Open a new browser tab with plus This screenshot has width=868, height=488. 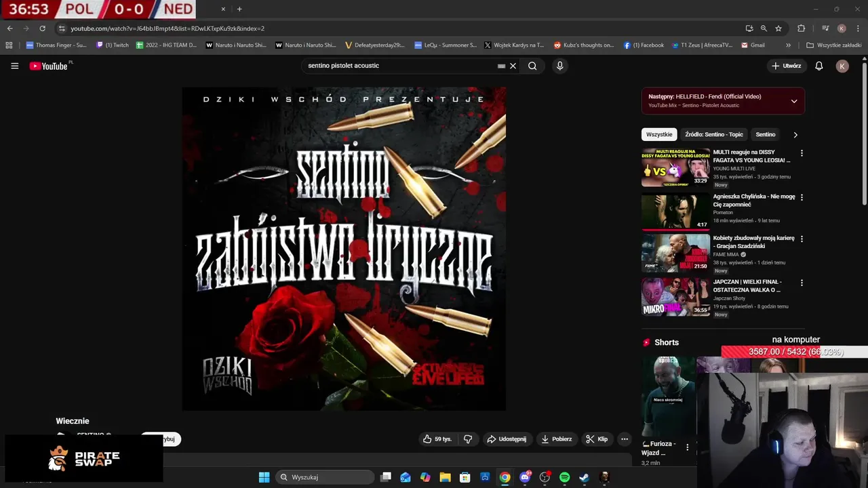[x=239, y=9]
